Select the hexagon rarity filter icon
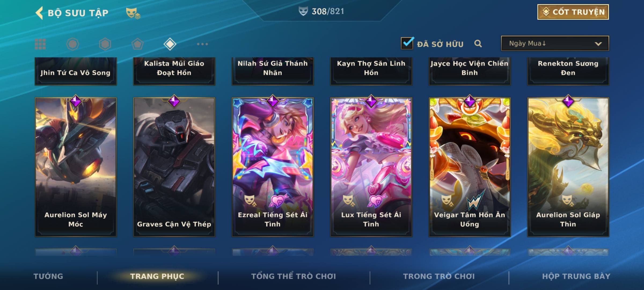This screenshot has height=290, width=644. click(105, 44)
